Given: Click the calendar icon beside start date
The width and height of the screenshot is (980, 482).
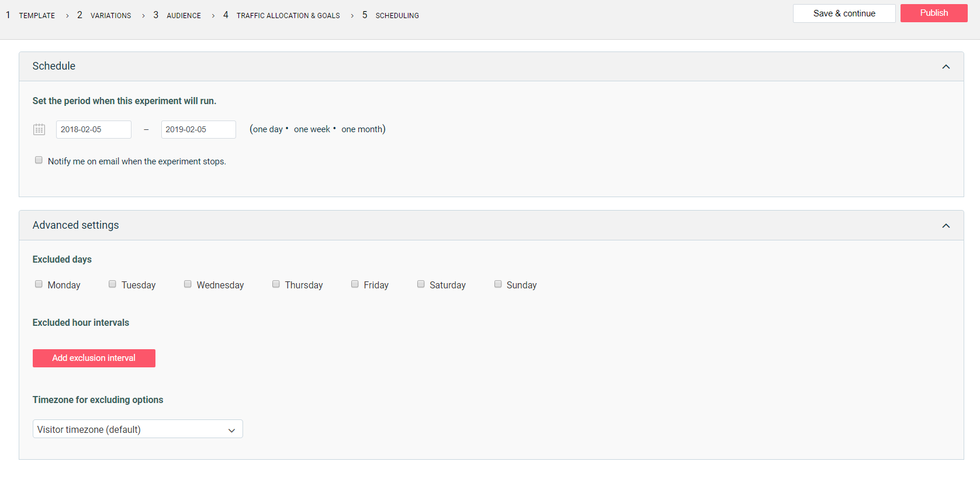Looking at the screenshot, I should click(x=39, y=129).
